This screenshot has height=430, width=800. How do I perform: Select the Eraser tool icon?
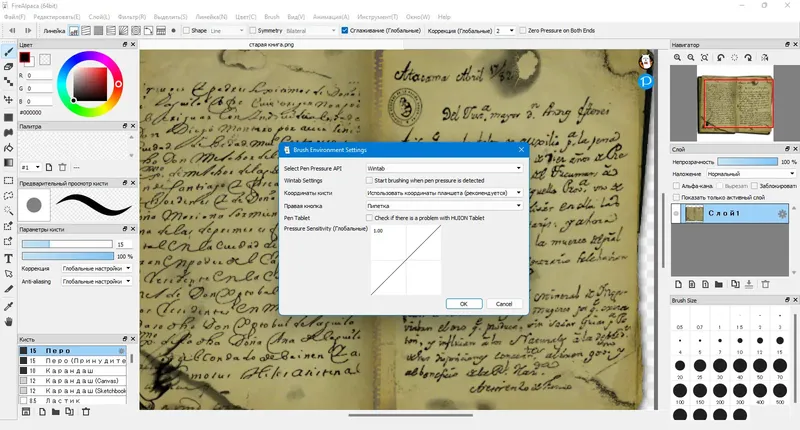pos(8,66)
